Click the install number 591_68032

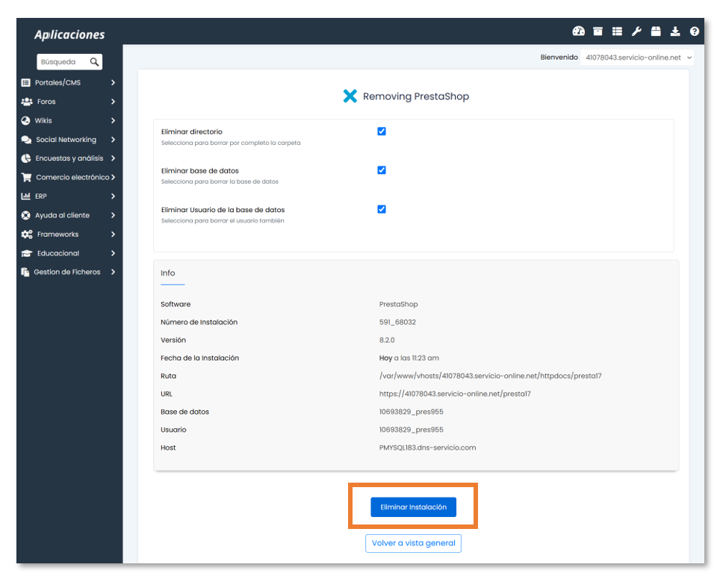(397, 322)
